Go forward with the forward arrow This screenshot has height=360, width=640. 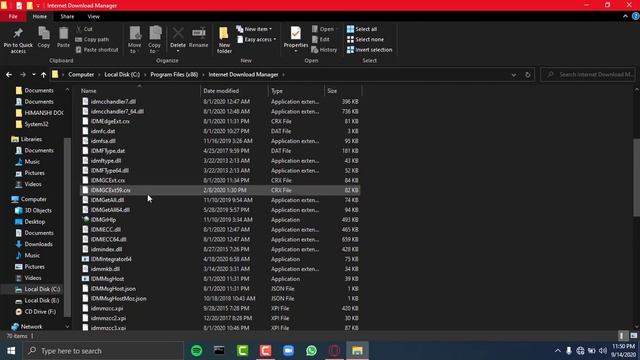pyautogui.click(x=23, y=75)
